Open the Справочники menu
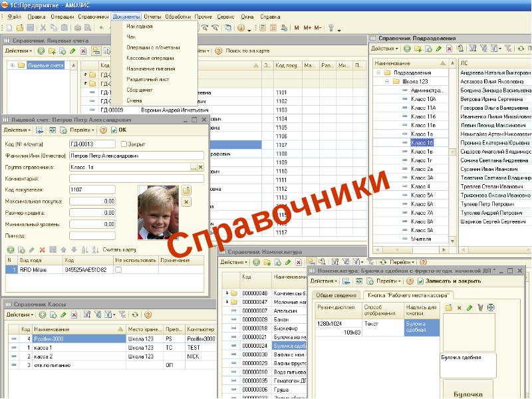 93,17
